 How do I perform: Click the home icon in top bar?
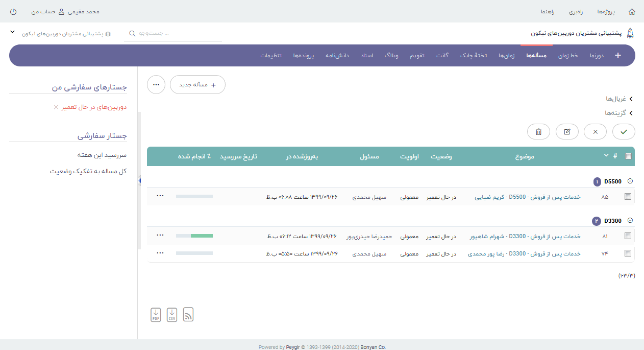coord(632,11)
